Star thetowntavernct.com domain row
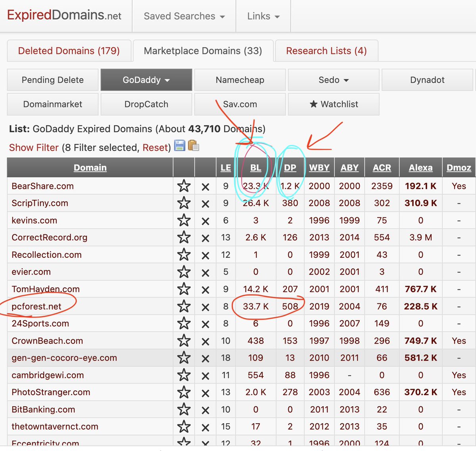This screenshot has height=451, width=476. 184,426
